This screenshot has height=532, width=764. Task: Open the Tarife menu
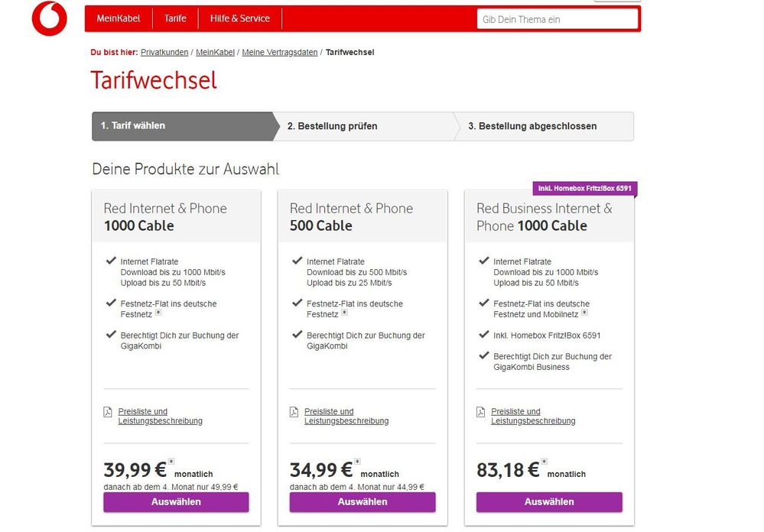[x=175, y=18]
